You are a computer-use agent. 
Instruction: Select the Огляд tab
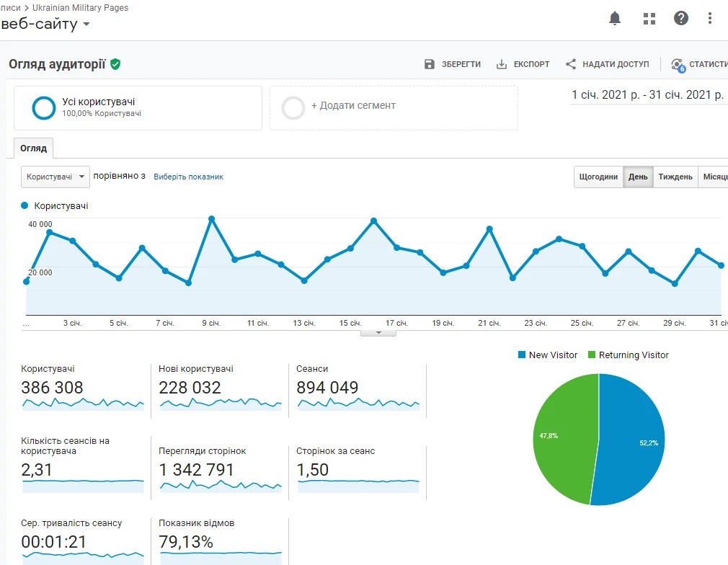tap(33, 148)
